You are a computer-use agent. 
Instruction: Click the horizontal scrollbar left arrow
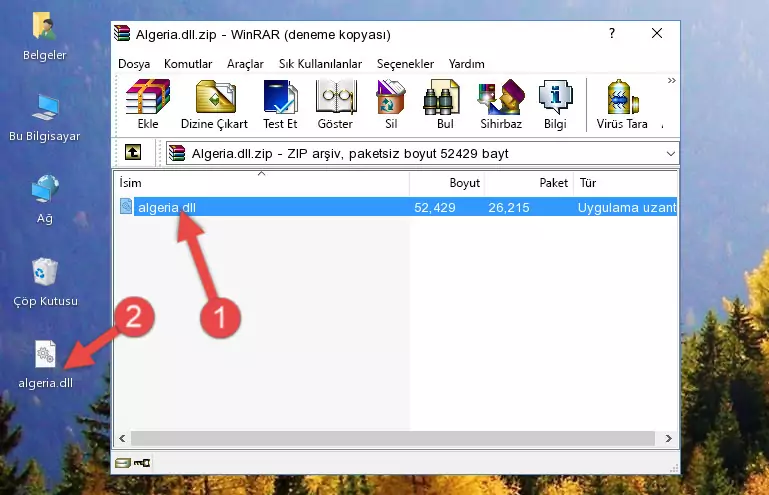(x=122, y=438)
